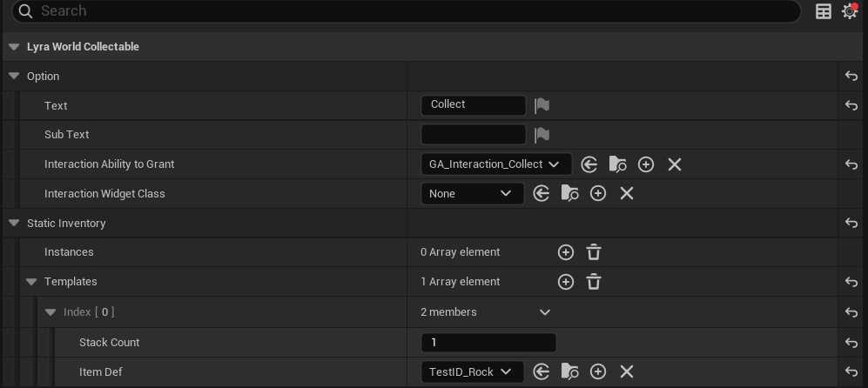This screenshot has width=868, height=388.
Task: Open details panel settings gear
Action: click(x=850, y=11)
